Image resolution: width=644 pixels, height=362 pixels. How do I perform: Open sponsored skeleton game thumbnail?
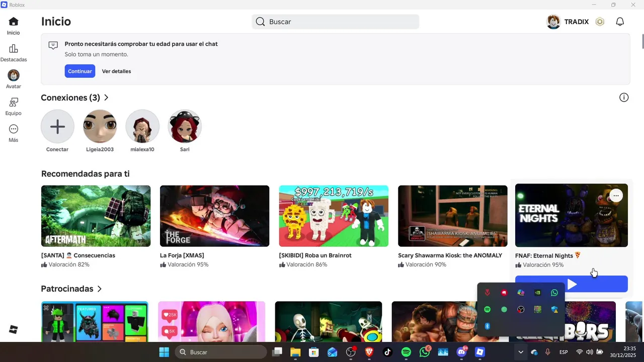pyautogui.click(x=329, y=322)
